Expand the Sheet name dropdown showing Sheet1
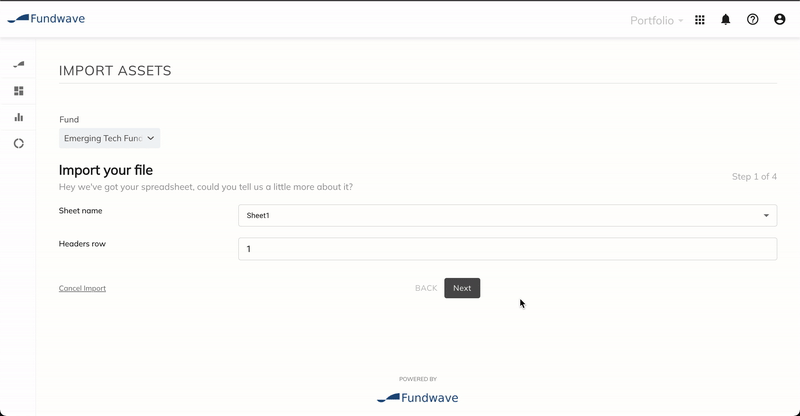 (x=507, y=216)
